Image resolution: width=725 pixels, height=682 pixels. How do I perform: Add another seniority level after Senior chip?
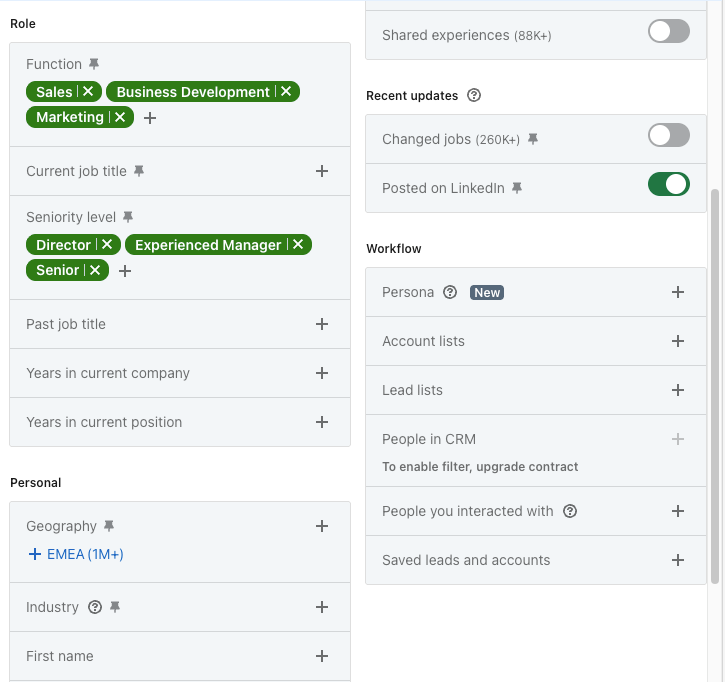click(125, 271)
